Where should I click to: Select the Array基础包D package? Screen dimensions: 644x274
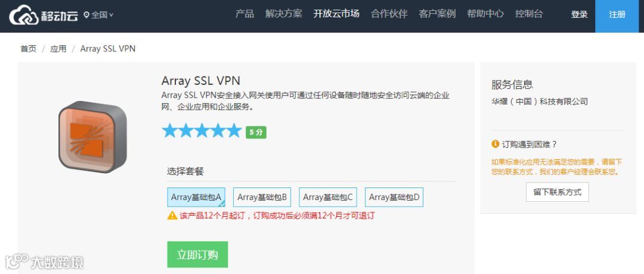point(394,197)
